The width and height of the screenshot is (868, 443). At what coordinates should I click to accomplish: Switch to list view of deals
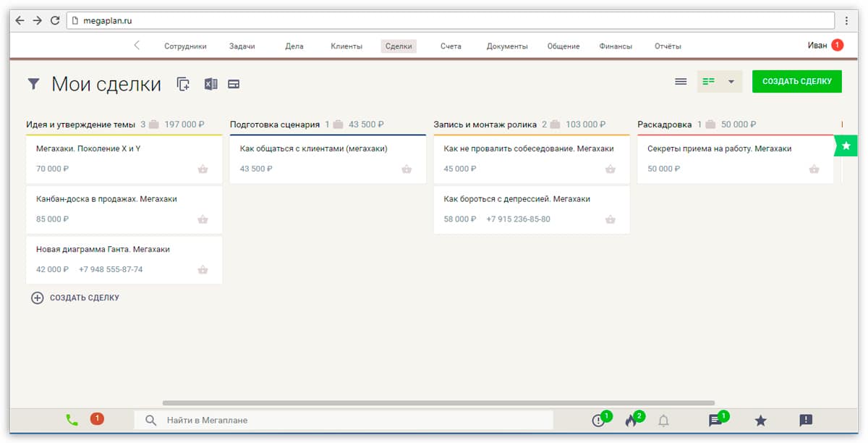pos(681,82)
